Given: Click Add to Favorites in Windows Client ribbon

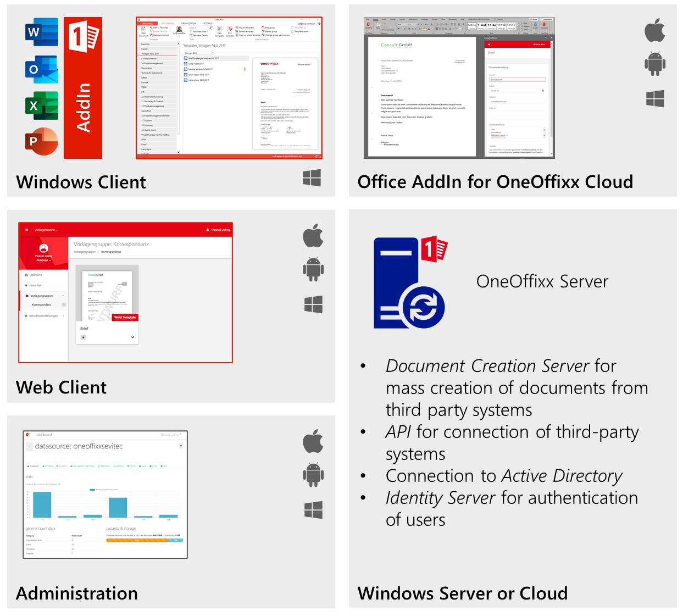Looking at the screenshot, I should 159,27.
